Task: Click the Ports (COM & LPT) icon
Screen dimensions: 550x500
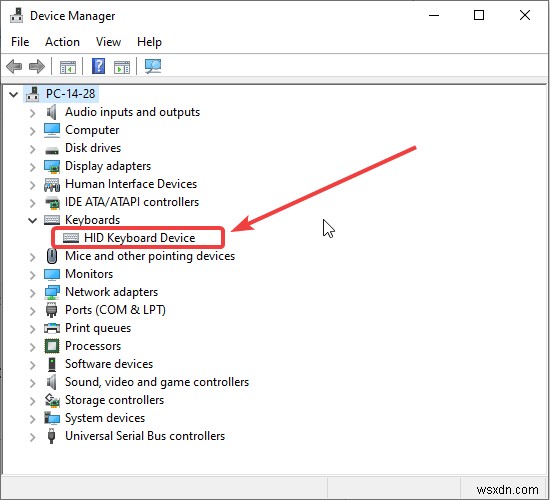Action: pyautogui.click(x=52, y=310)
